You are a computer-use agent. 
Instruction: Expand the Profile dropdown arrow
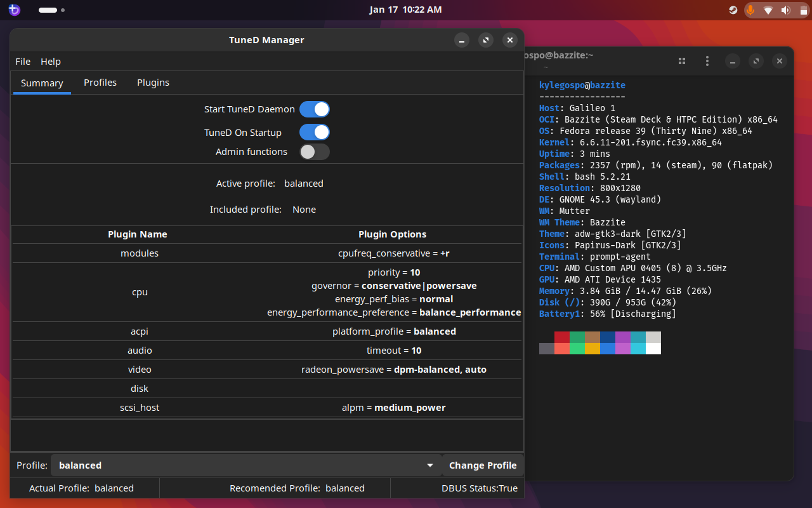430,465
